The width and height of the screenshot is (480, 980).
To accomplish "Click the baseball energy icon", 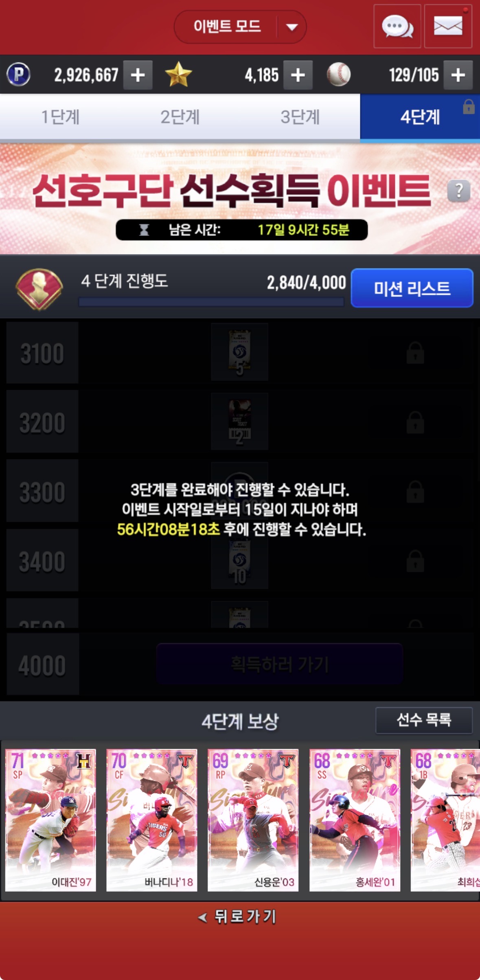I will 338,75.
